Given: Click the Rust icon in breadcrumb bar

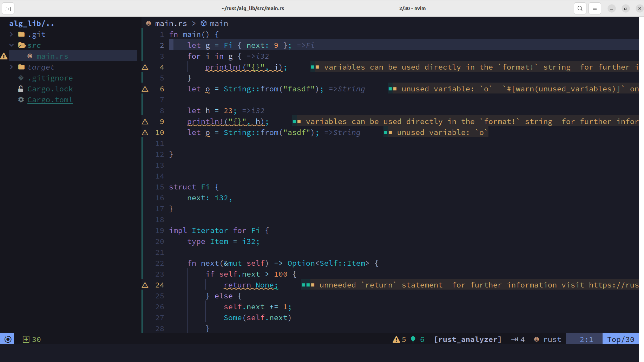Looking at the screenshot, I should (149, 24).
